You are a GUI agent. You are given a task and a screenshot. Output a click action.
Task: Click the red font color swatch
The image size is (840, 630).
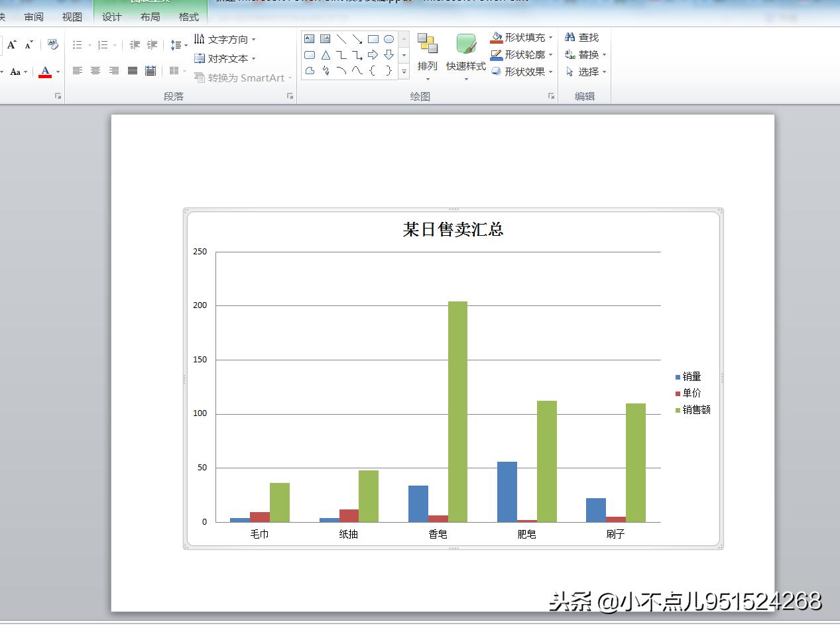click(46, 75)
